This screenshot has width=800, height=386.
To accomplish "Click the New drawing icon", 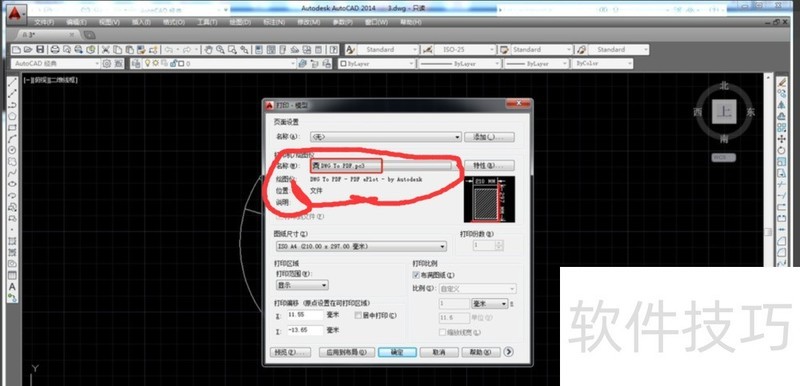I will click(x=16, y=49).
